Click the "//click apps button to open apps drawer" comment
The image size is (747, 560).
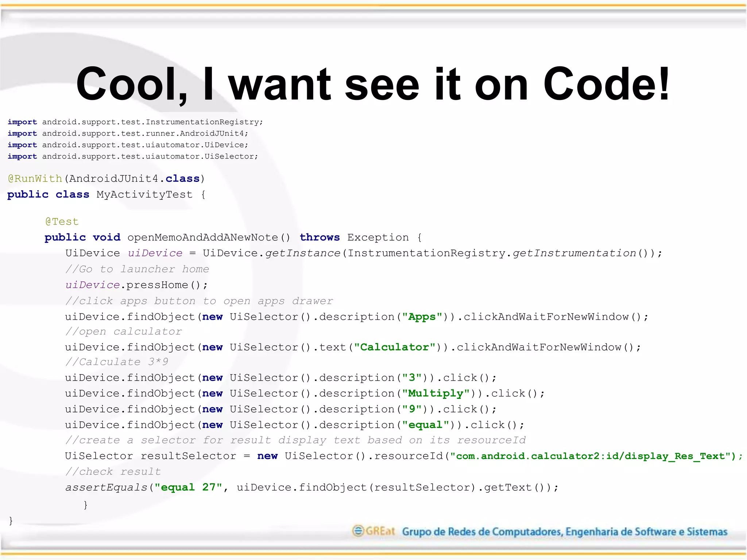coord(199,301)
